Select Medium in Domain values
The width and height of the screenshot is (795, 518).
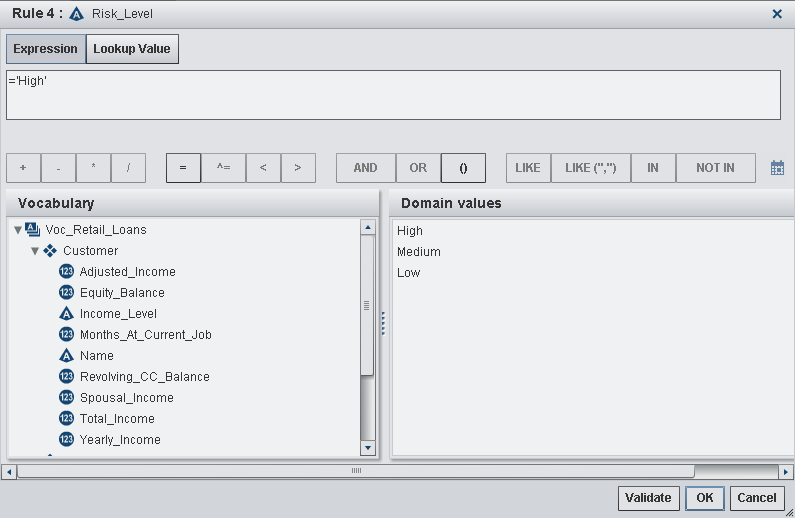[x=419, y=252]
